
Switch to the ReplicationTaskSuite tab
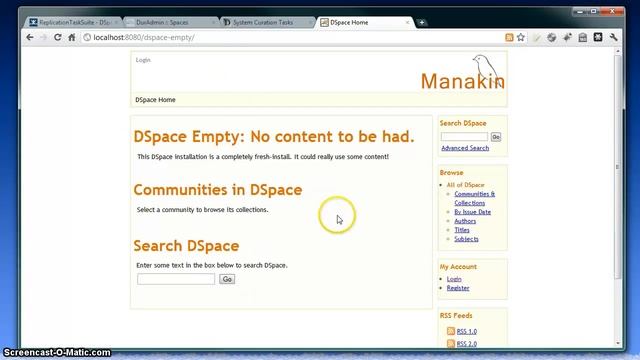[x=73, y=22]
